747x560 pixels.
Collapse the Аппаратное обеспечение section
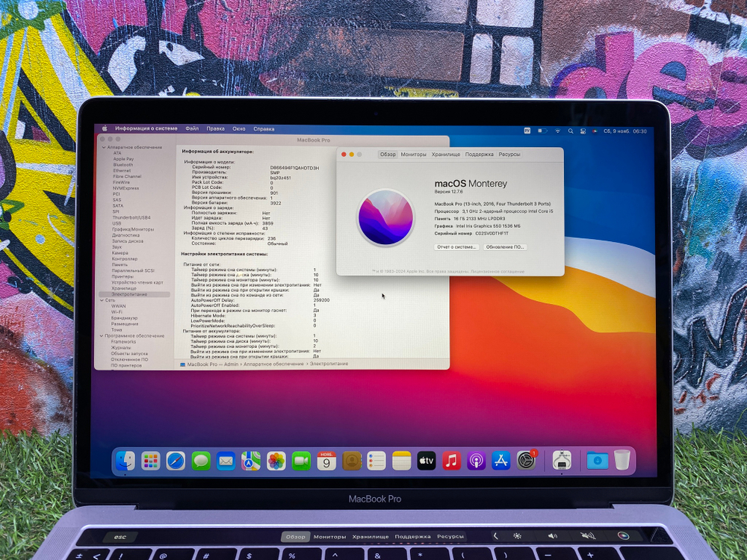(x=105, y=147)
